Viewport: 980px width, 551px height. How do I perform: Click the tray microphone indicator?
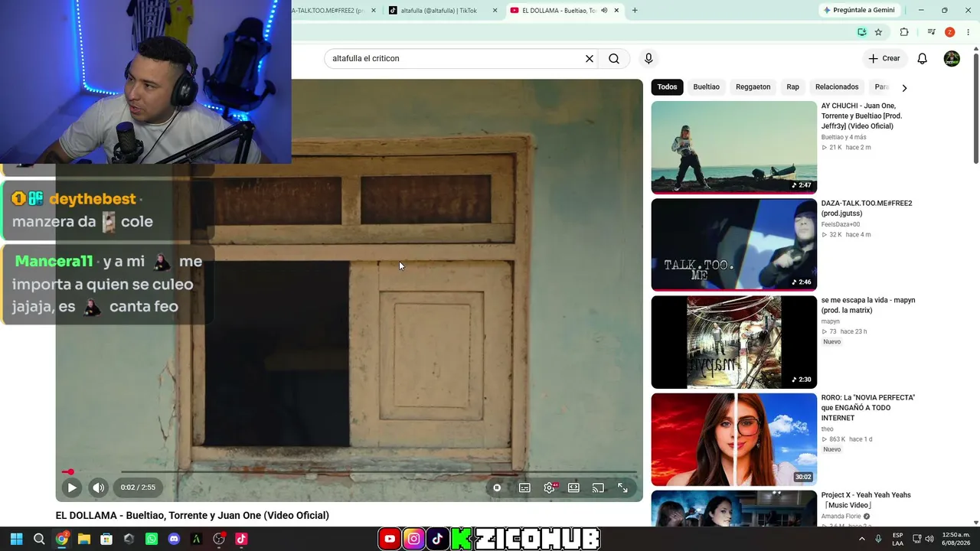coord(878,539)
